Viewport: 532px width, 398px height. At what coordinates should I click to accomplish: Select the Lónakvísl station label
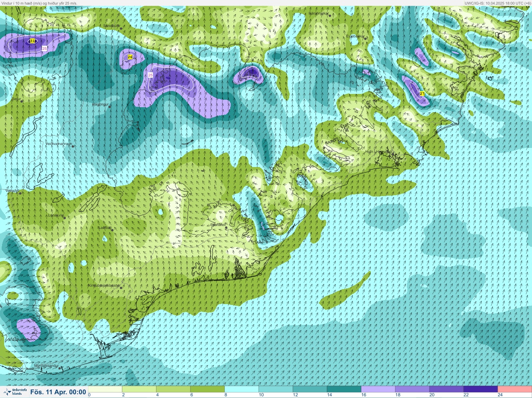click(x=56, y=216)
